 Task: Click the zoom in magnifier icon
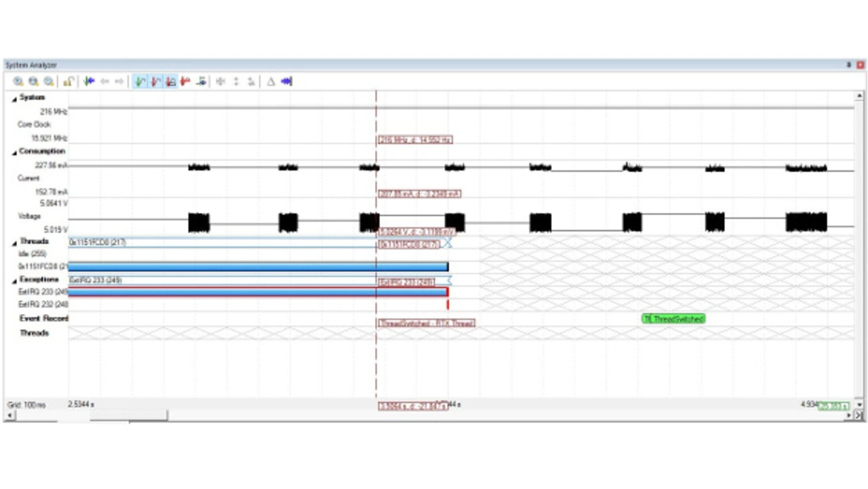point(18,81)
